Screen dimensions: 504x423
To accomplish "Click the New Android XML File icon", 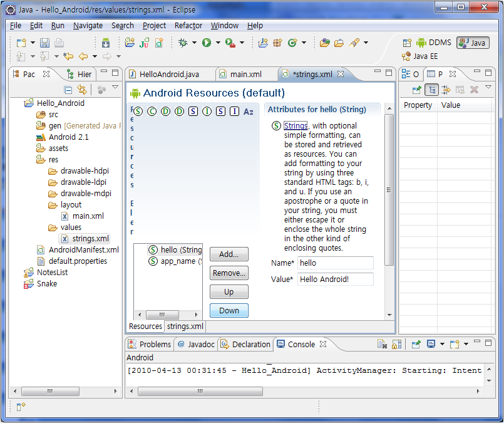I will coord(159,43).
